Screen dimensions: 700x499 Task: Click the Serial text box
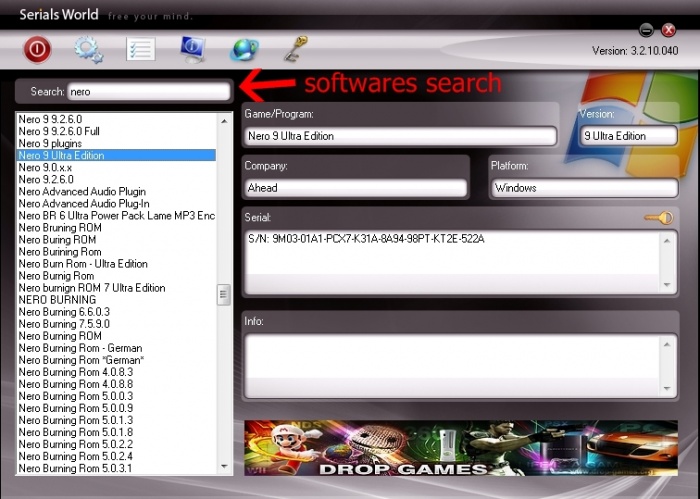click(x=452, y=262)
